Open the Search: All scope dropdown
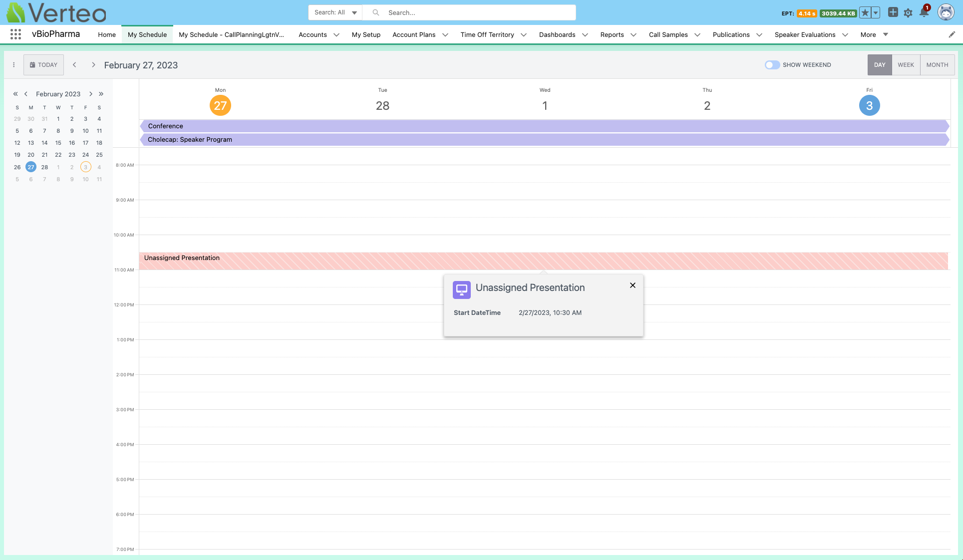 coord(335,12)
